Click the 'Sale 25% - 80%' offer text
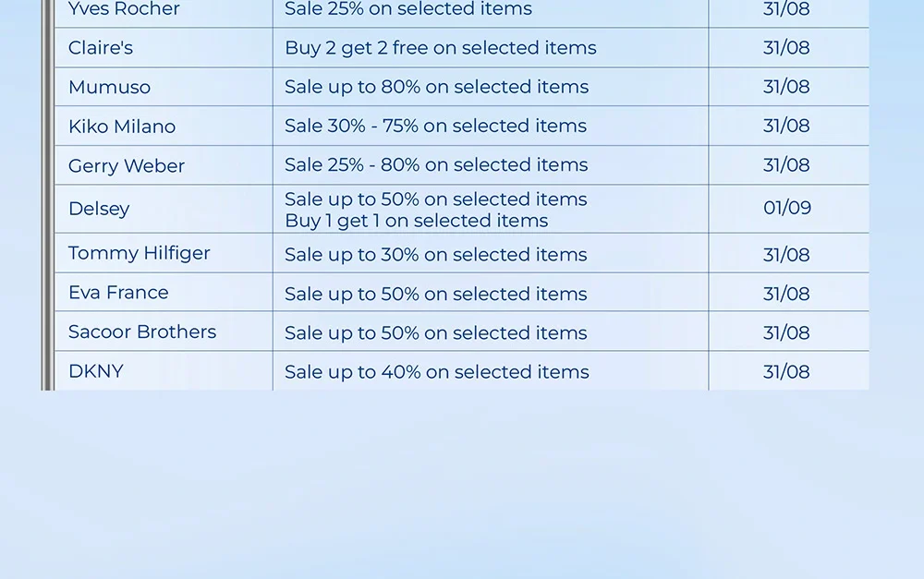This screenshot has height=579, width=924. pyautogui.click(x=436, y=165)
